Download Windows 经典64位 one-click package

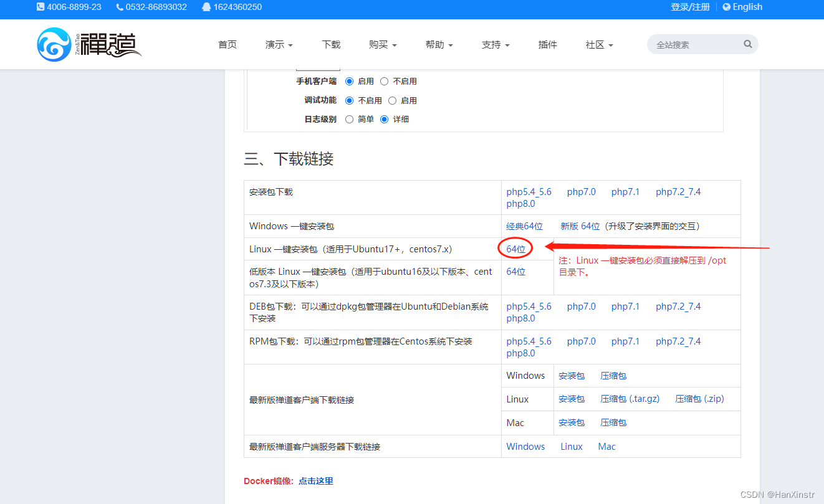tap(525, 226)
